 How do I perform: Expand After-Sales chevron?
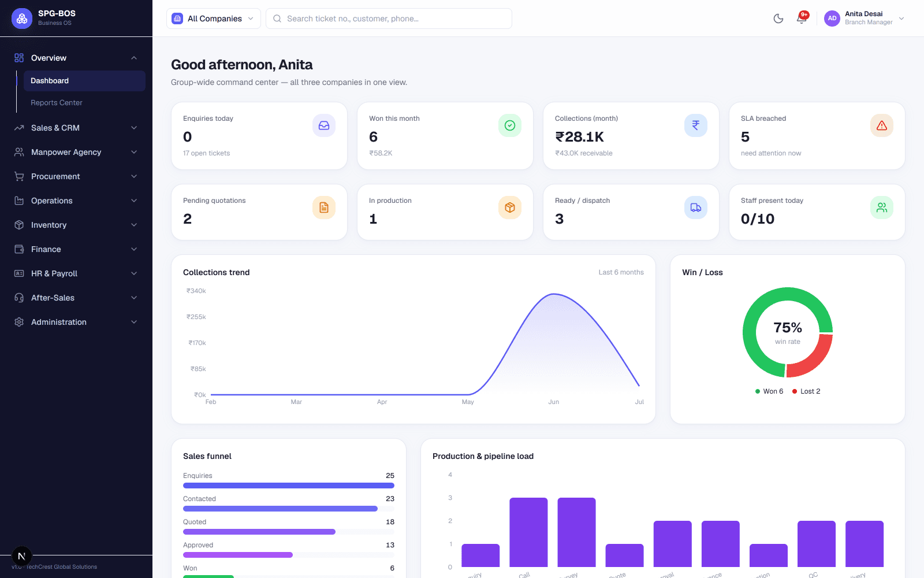134,298
